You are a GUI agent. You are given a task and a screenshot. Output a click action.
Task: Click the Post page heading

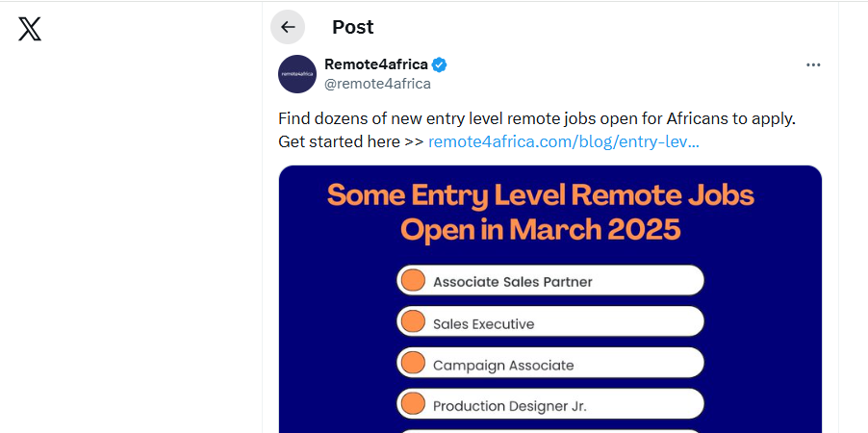coord(353,27)
